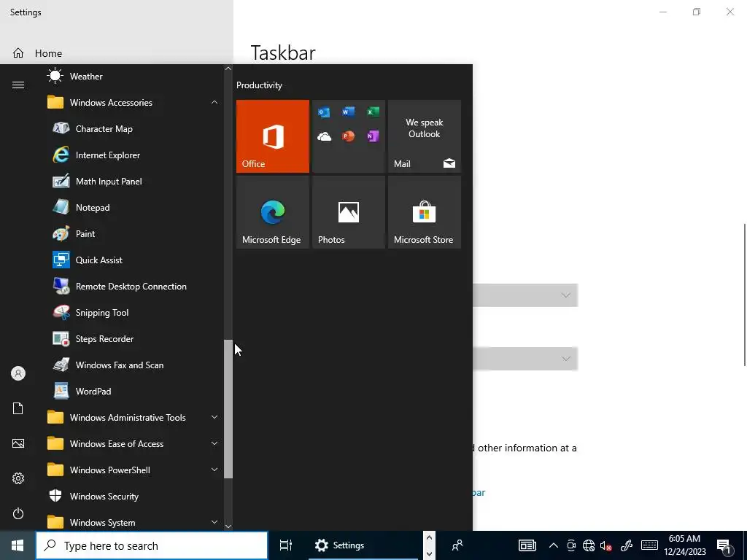Click the blue link in Taskbar settings
Viewport: 747px width, 560px height.
pos(479,492)
